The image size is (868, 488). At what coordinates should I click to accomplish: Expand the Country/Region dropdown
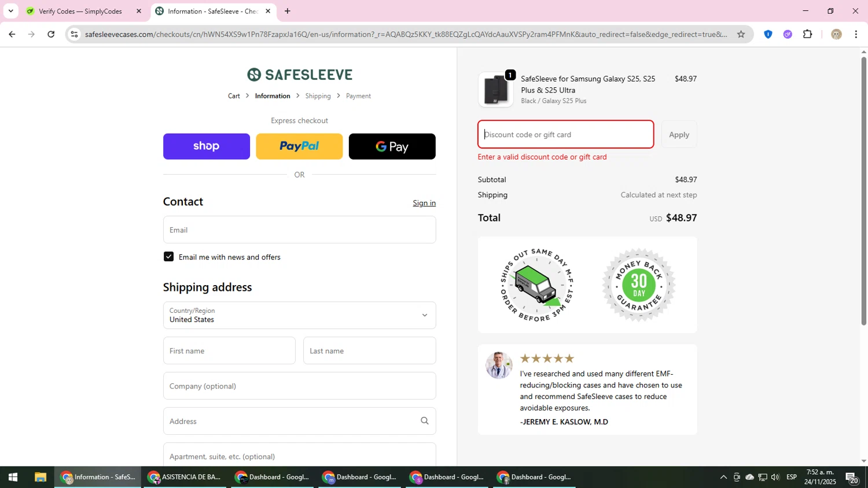(299, 315)
